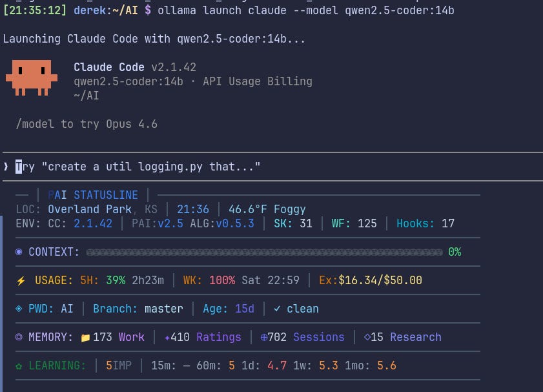The height and width of the screenshot is (392, 543).
Task: Click '15 Research' memory count
Action: point(406,337)
